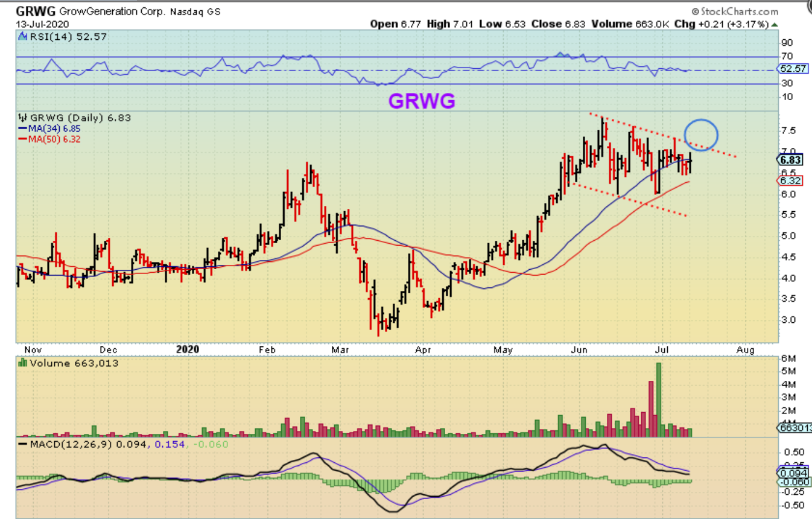Click the 70 overbought level on RSI axis
This screenshot has width=812, height=519.
(x=787, y=56)
